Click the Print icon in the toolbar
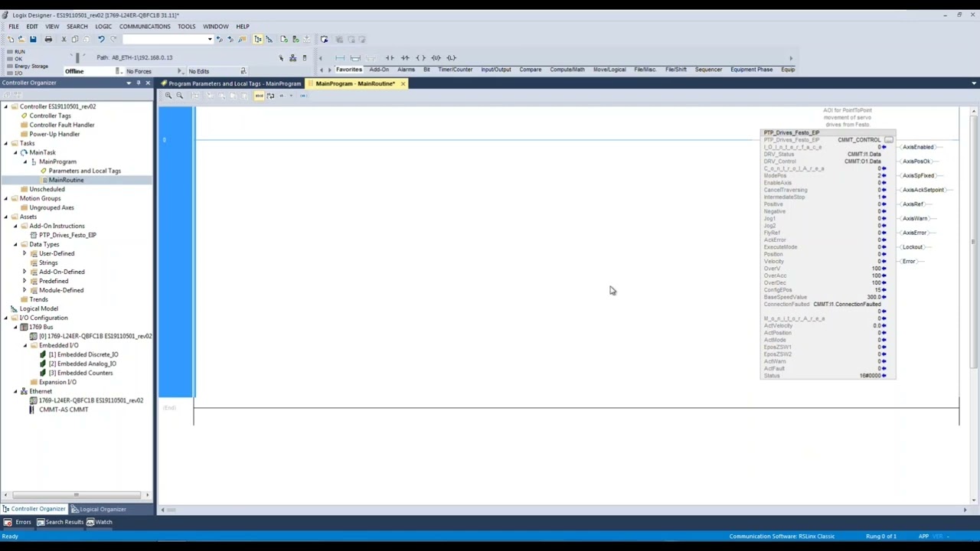This screenshot has height=551, width=980. click(x=48, y=39)
